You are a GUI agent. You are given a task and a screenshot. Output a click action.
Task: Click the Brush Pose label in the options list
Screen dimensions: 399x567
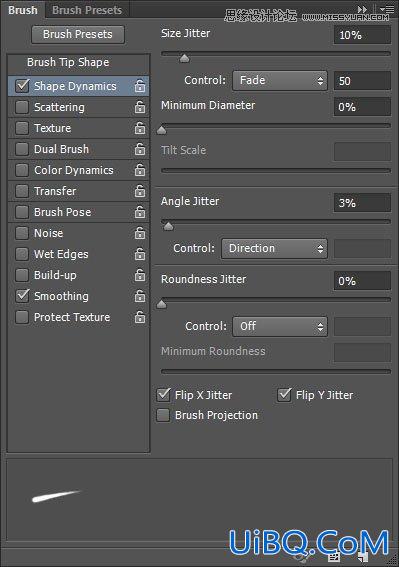63,212
